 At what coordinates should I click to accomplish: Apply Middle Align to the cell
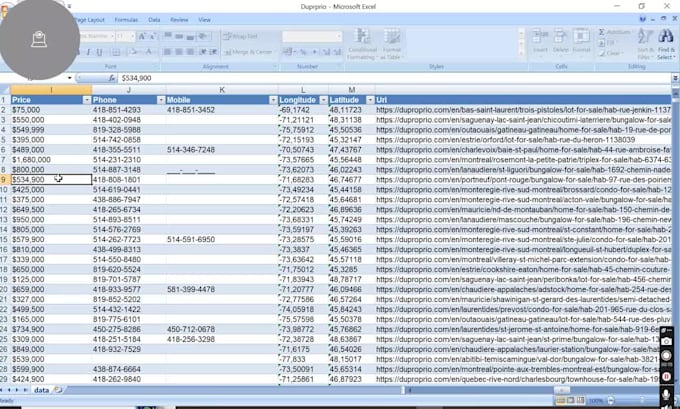[x=179, y=36]
